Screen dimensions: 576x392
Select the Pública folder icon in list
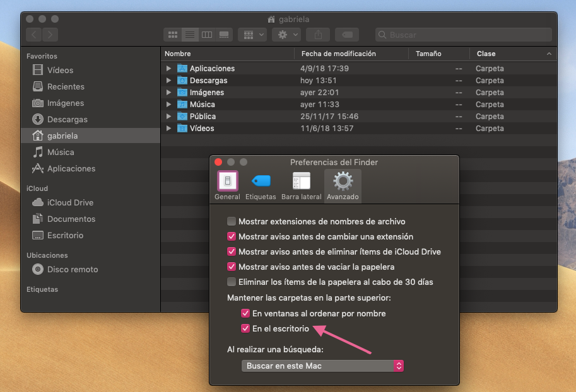click(182, 117)
